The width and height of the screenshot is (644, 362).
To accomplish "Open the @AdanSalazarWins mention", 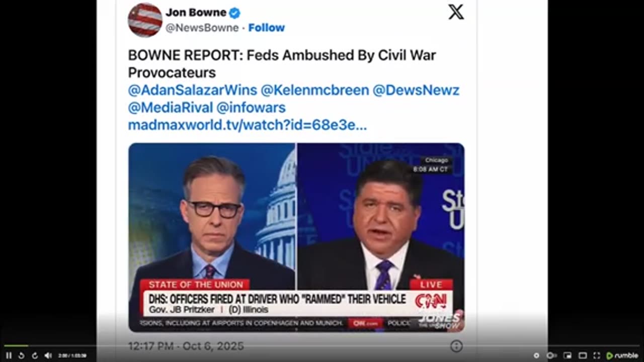I will tap(193, 90).
